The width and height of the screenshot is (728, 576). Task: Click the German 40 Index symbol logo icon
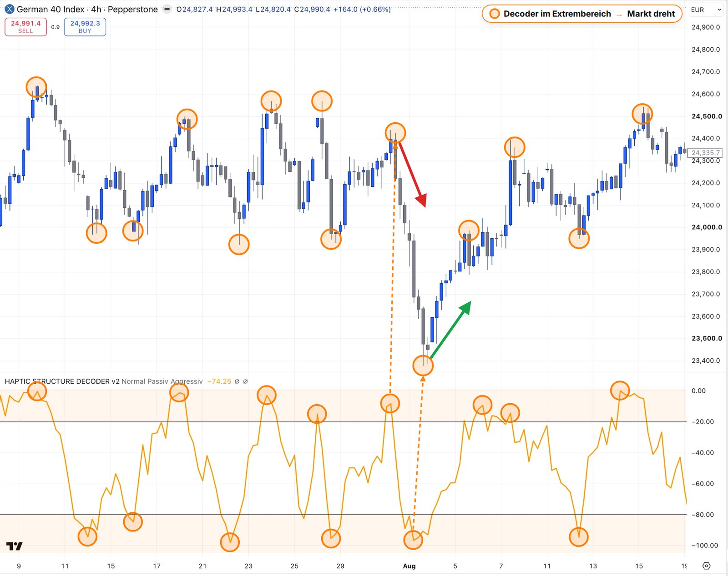click(10, 9)
